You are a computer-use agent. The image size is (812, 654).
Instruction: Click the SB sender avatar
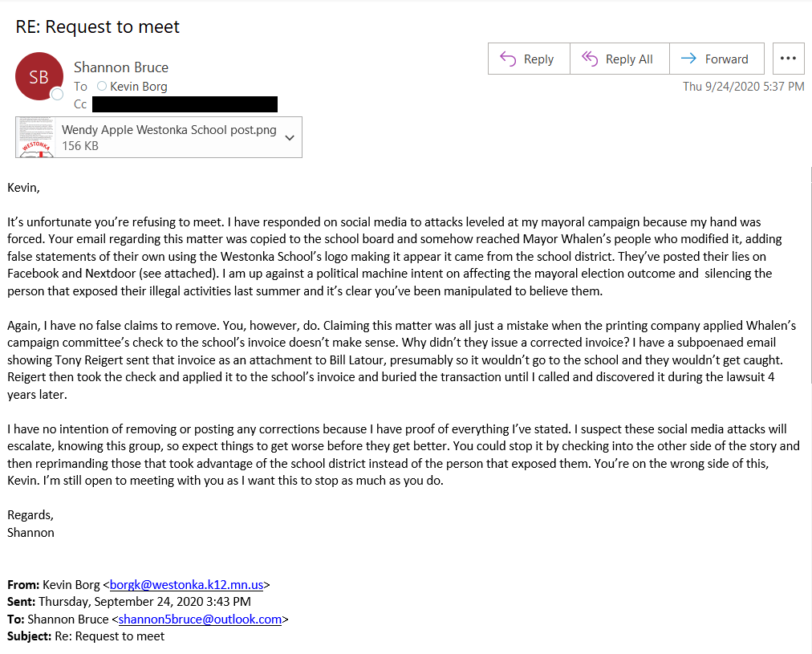pos(39,77)
